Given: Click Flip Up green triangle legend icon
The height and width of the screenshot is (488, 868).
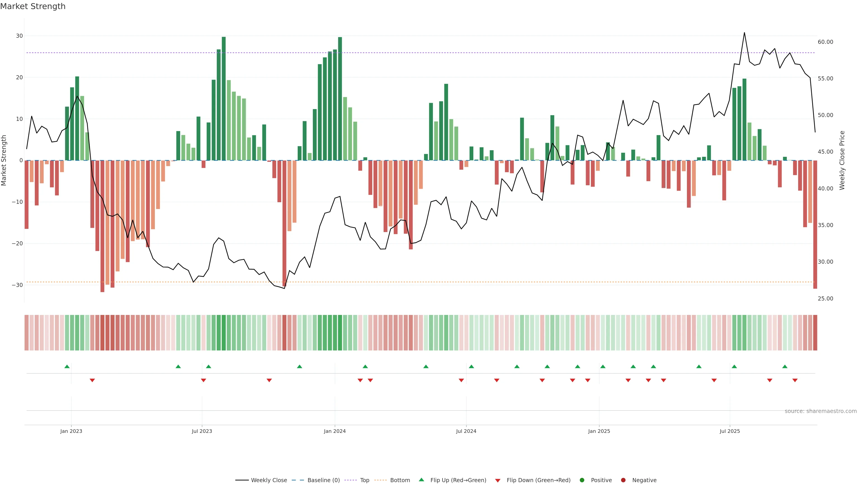Looking at the screenshot, I should [421, 480].
